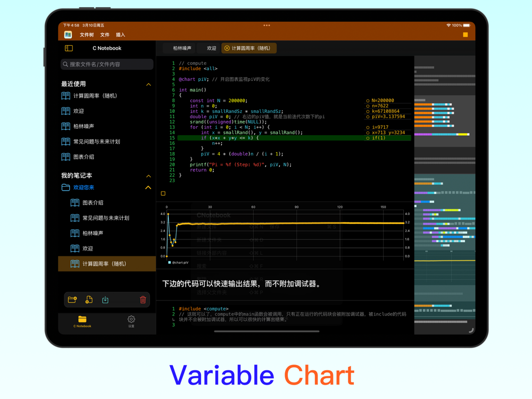The width and height of the screenshot is (532, 399).
Task: Click the app logo icon in menu bar
Action: pos(68,35)
